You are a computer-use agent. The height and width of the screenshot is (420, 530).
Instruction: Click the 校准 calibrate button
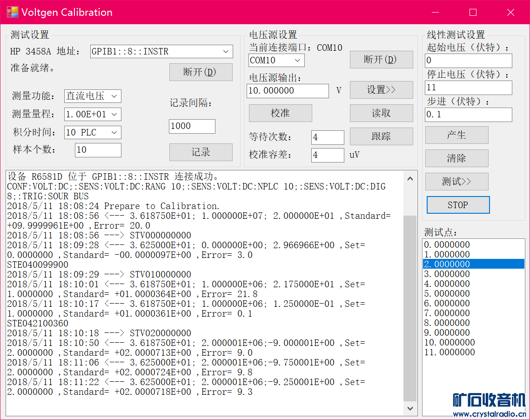click(280, 113)
